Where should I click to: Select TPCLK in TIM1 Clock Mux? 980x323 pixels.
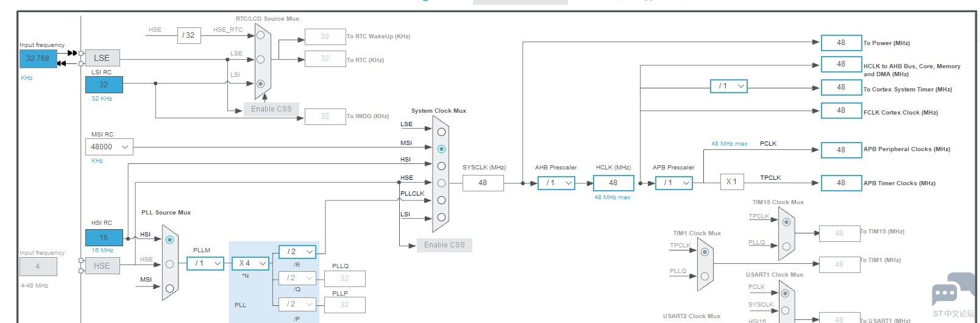click(x=705, y=252)
